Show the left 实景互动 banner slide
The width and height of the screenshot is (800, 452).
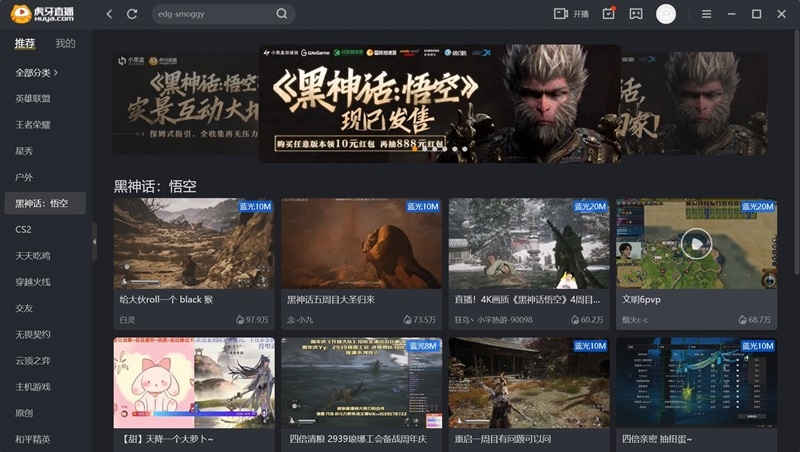(x=186, y=104)
